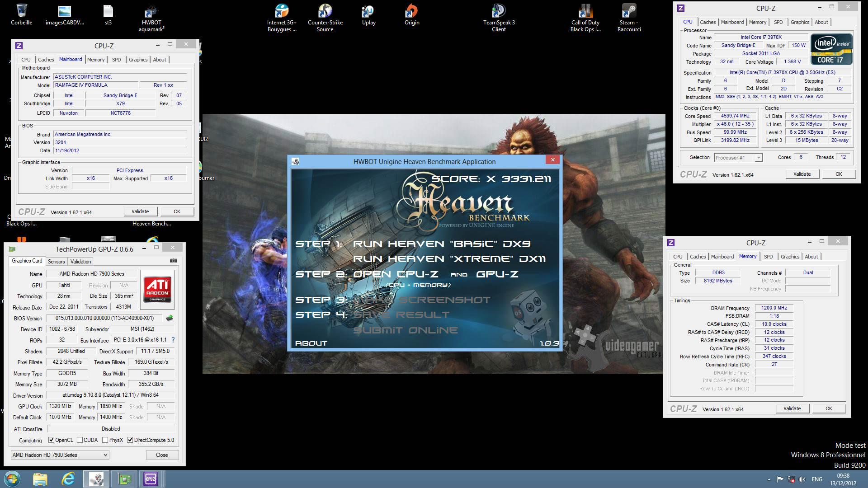Click OK in Mainboard CPU-Z window

point(177,211)
